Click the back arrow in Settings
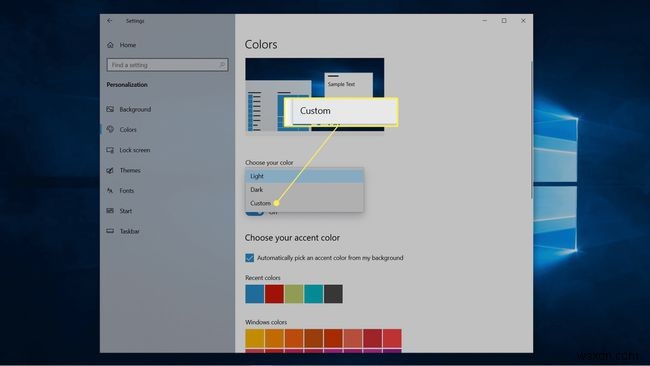This screenshot has height=366, width=650. click(109, 21)
